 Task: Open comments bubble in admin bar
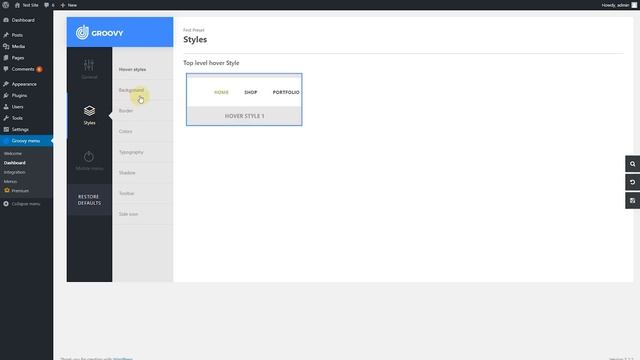(49, 5)
